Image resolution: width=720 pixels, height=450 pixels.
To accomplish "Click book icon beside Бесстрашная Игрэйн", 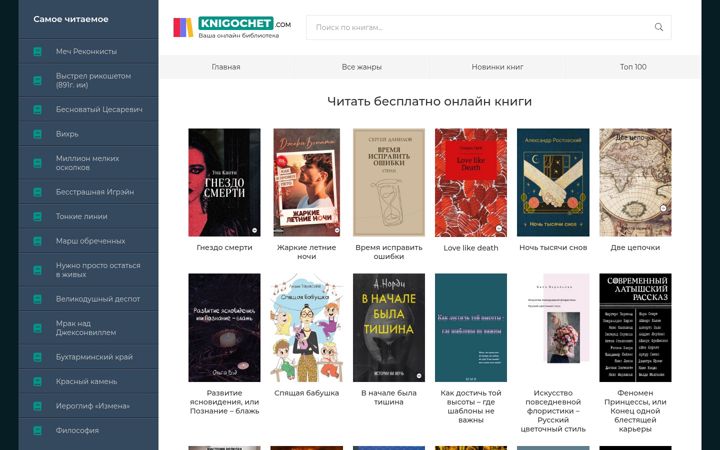I will click(38, 192).
